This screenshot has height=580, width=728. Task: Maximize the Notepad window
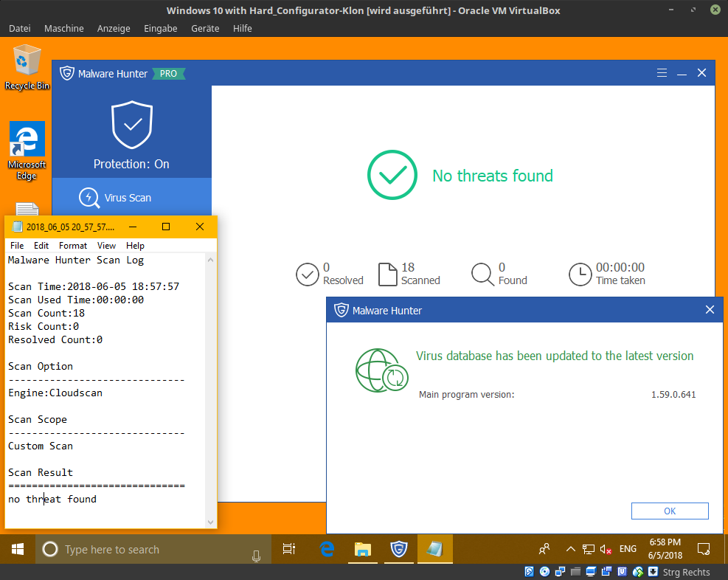point(166,227)
